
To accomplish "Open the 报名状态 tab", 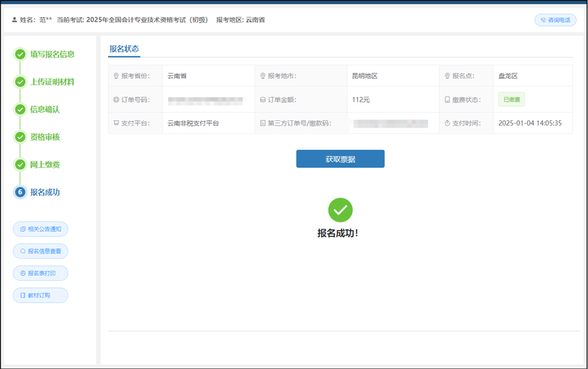I will (x=124, y=49).
